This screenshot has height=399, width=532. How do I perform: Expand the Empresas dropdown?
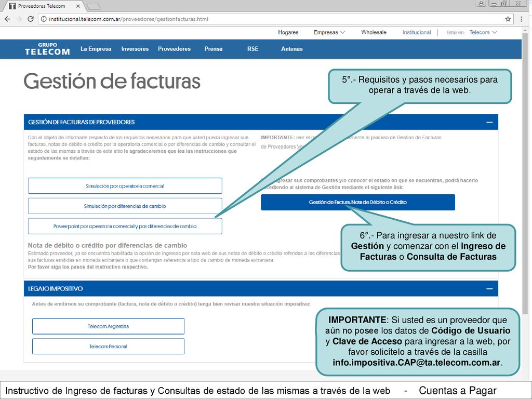pos(329,32)
